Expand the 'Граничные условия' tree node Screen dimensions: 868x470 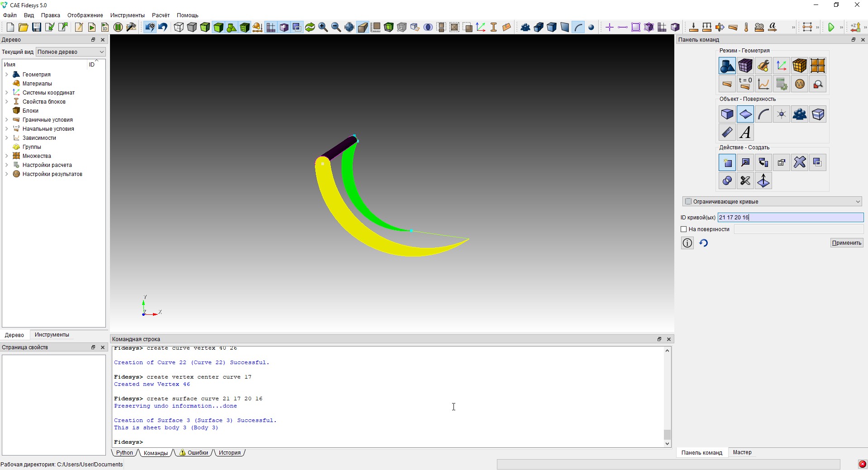tap(6, 119)
